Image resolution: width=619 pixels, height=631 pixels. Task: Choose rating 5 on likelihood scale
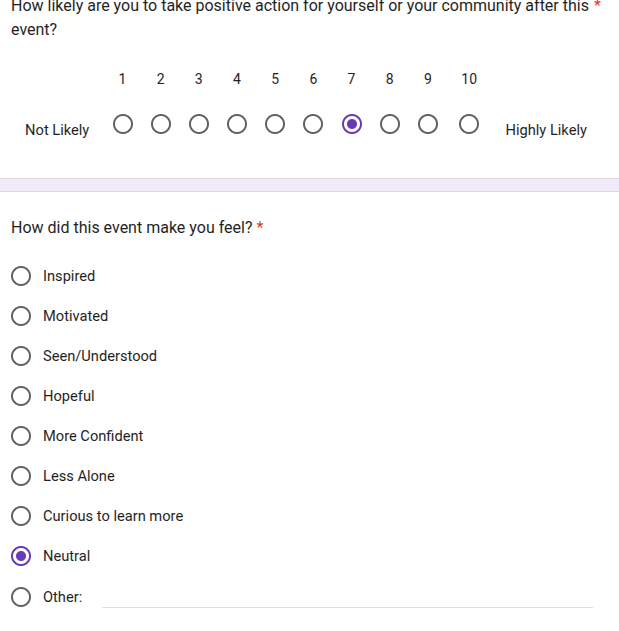click(x=275, y=125)
